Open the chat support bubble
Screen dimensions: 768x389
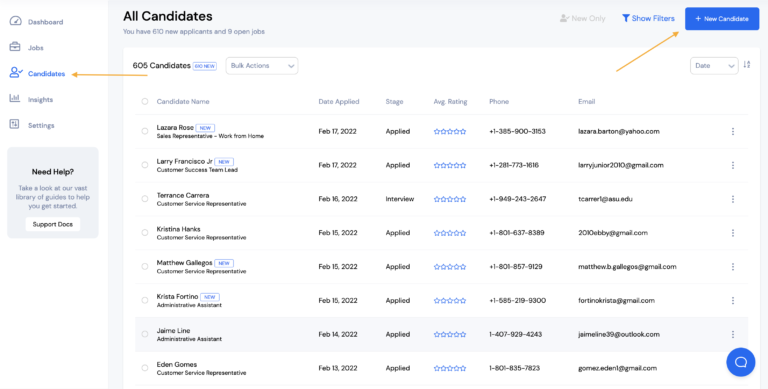741,362
